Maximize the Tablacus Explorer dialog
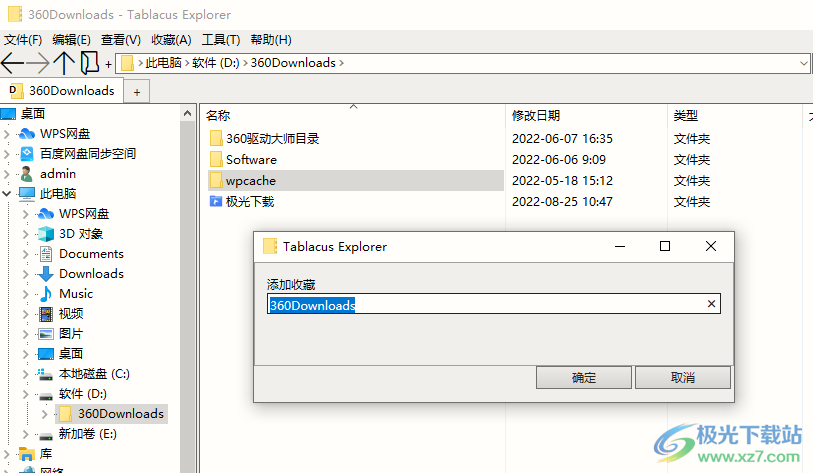 (665, 246)
